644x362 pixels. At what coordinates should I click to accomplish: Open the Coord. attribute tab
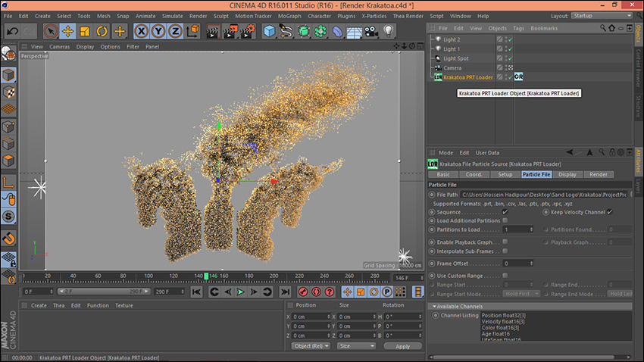pos(474,174)
